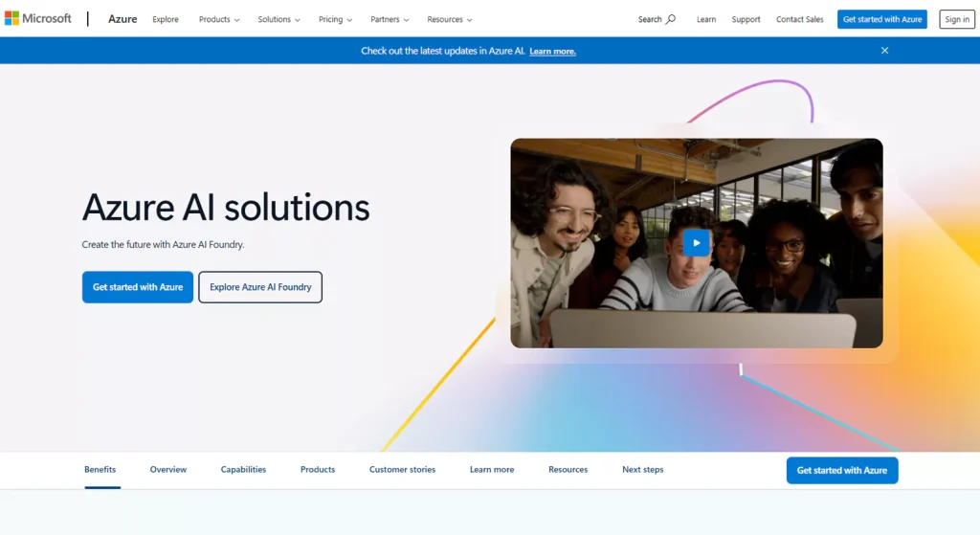Click the Sign in button
Screen dimensions: 980x535
point(957,19)
